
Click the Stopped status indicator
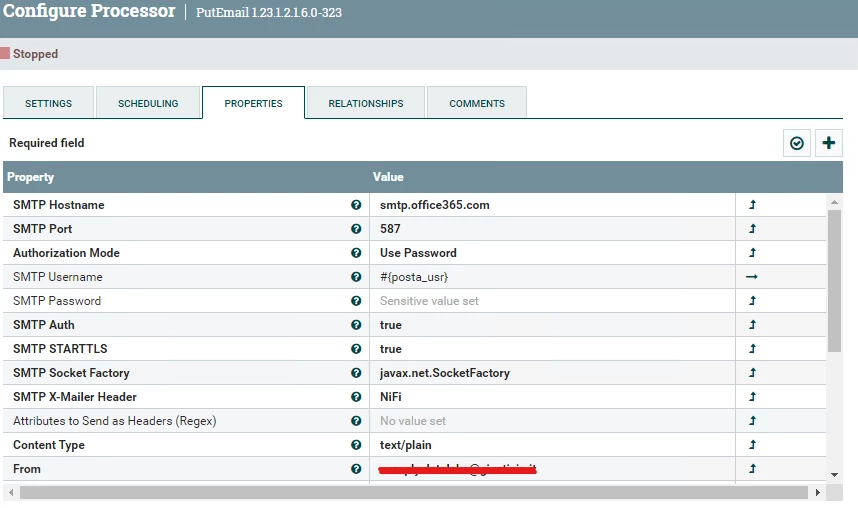tap(30, 54)
